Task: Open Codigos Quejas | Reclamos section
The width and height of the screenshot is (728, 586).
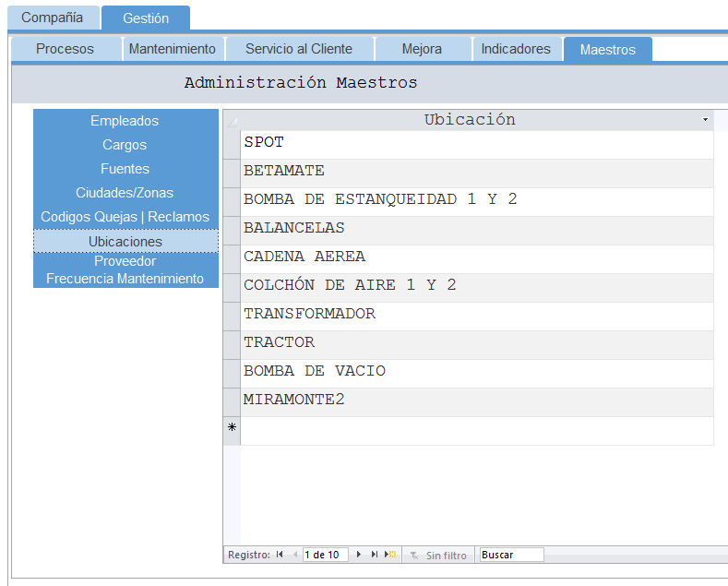Action: [x=125, y=217]
